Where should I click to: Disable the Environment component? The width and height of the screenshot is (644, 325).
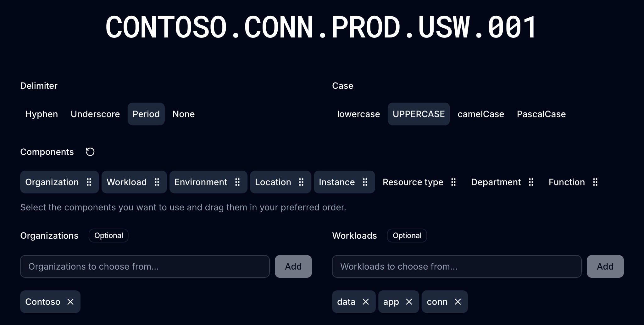point(201,182)
